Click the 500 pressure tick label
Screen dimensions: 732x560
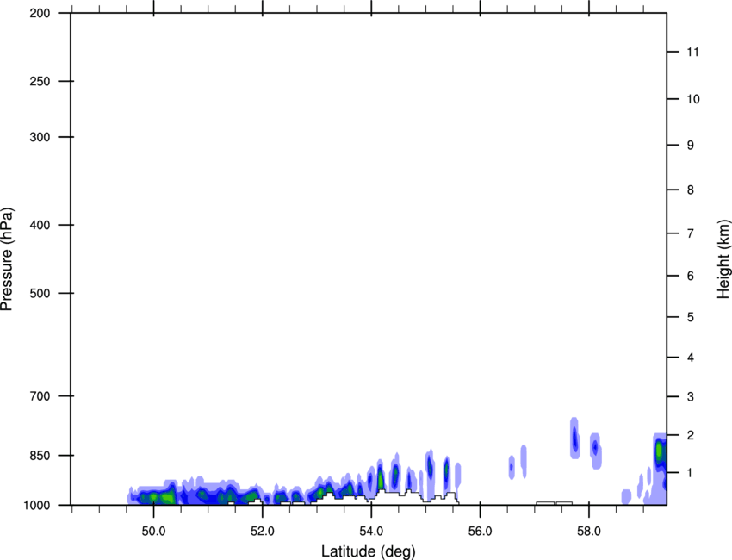tap(40, 293)
